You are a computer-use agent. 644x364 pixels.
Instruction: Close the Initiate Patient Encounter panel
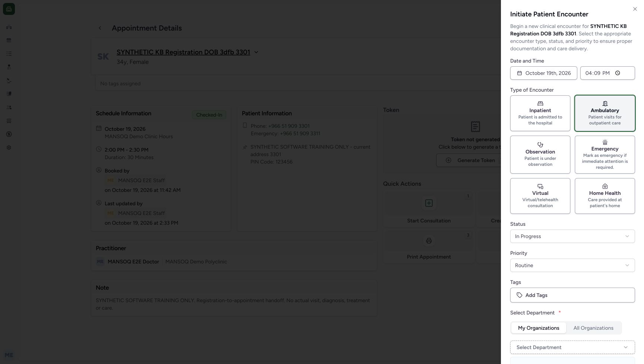coord(635,9)
